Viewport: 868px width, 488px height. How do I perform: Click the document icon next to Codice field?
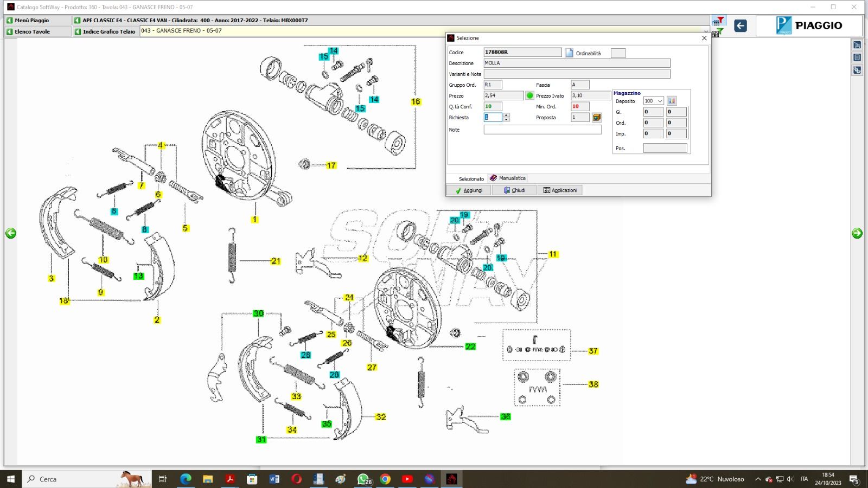[569, 53]
